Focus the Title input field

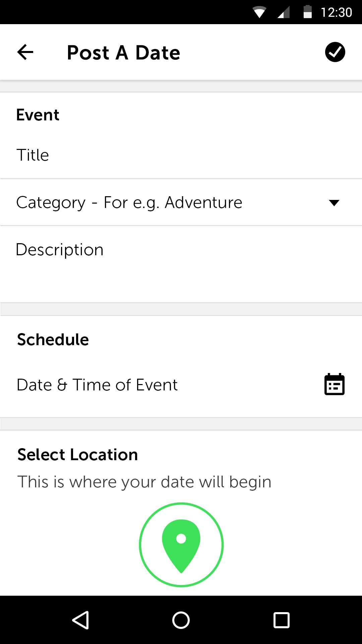[x=181, y=155]
